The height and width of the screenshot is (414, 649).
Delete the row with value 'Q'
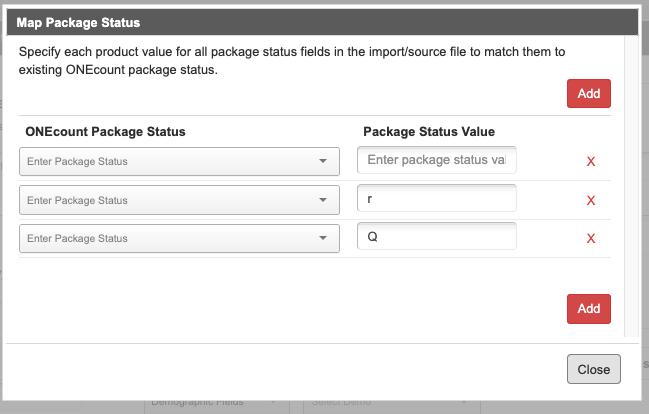(x=591, y=238)
